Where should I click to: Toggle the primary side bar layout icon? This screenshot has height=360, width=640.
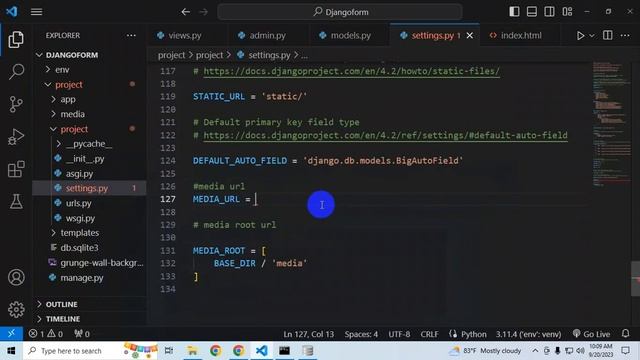514,11
